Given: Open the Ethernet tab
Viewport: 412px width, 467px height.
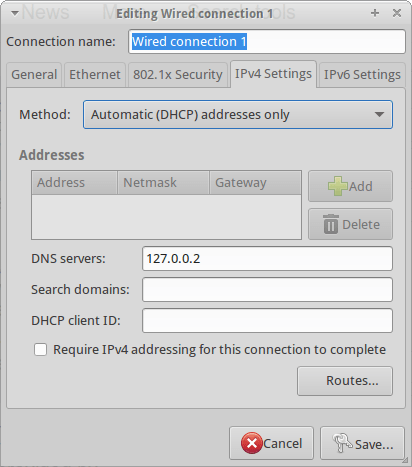Looking at the screenshot, I should [95, 75].
